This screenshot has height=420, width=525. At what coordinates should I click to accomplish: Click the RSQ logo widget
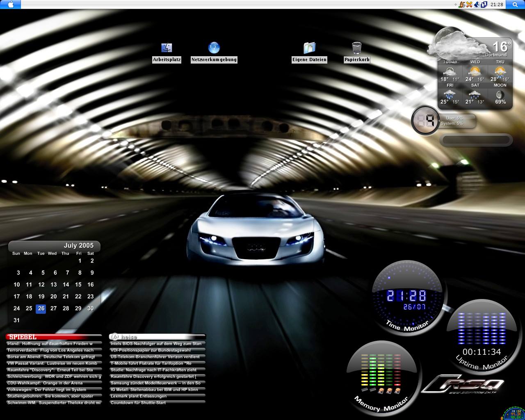[463, 386]
